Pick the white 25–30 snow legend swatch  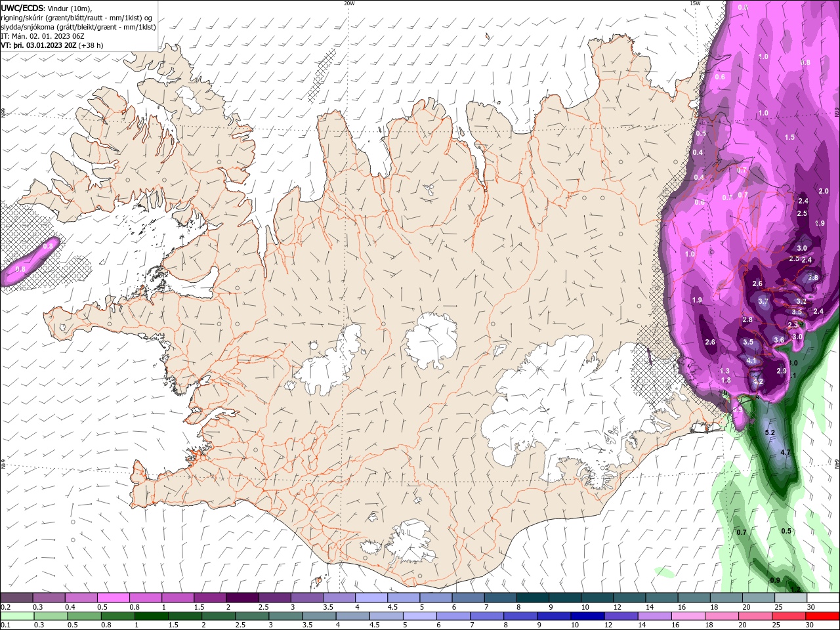[x=791, y=598]
